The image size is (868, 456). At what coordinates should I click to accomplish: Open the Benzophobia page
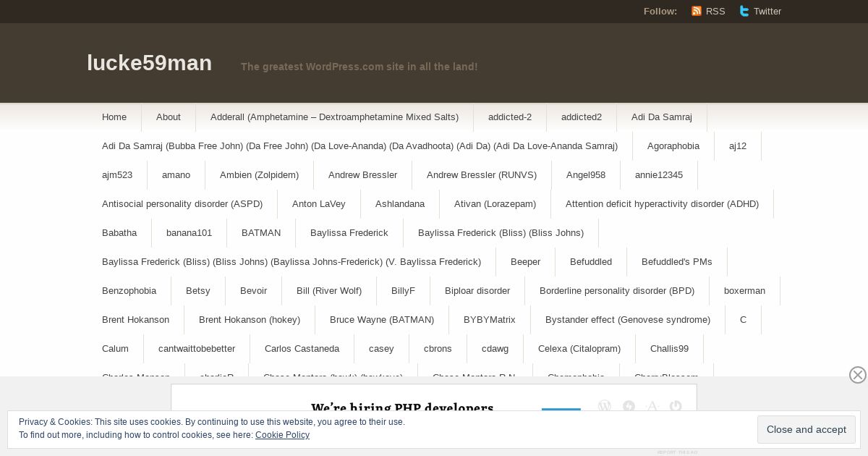coord(129,290)
